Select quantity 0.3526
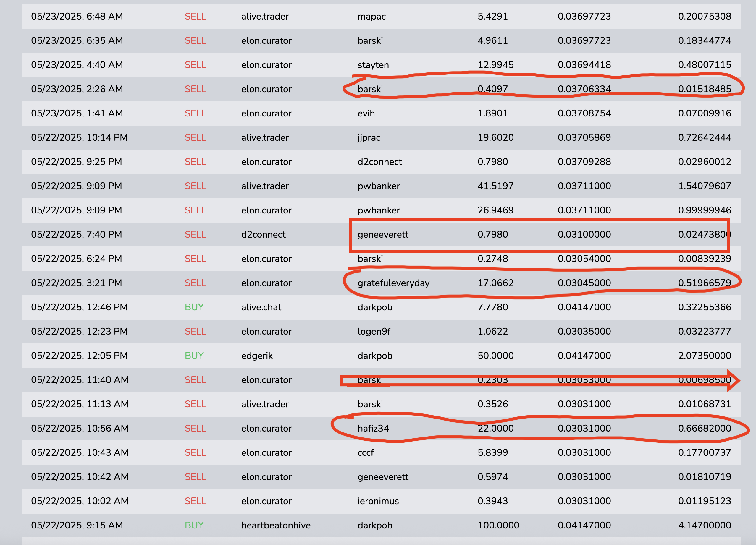 [x=492, y=404]
